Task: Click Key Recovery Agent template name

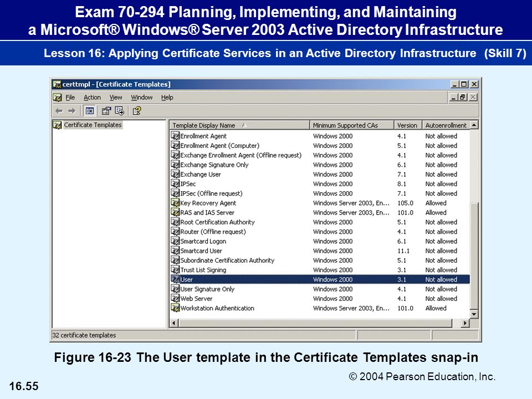Action: point(208,203)
